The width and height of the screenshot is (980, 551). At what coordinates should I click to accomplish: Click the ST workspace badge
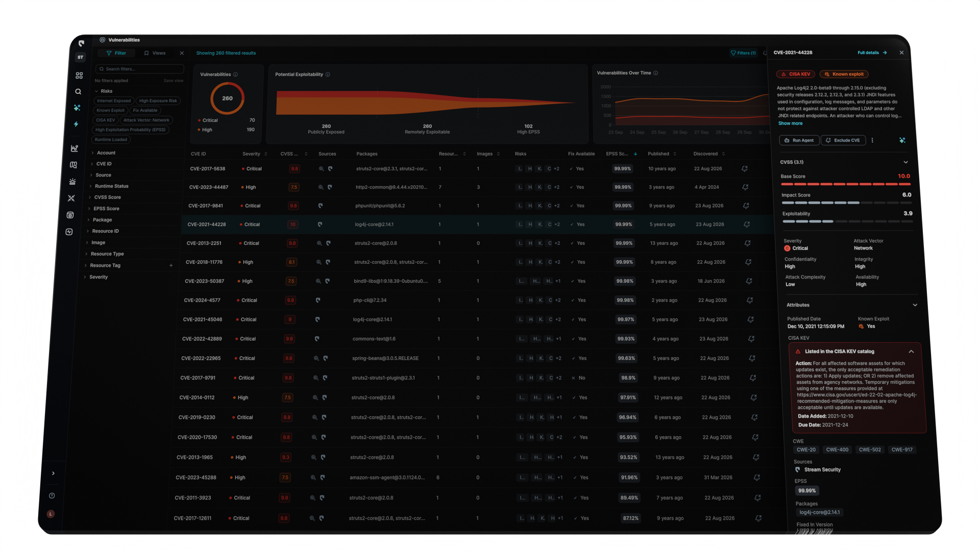pos(80,57)
